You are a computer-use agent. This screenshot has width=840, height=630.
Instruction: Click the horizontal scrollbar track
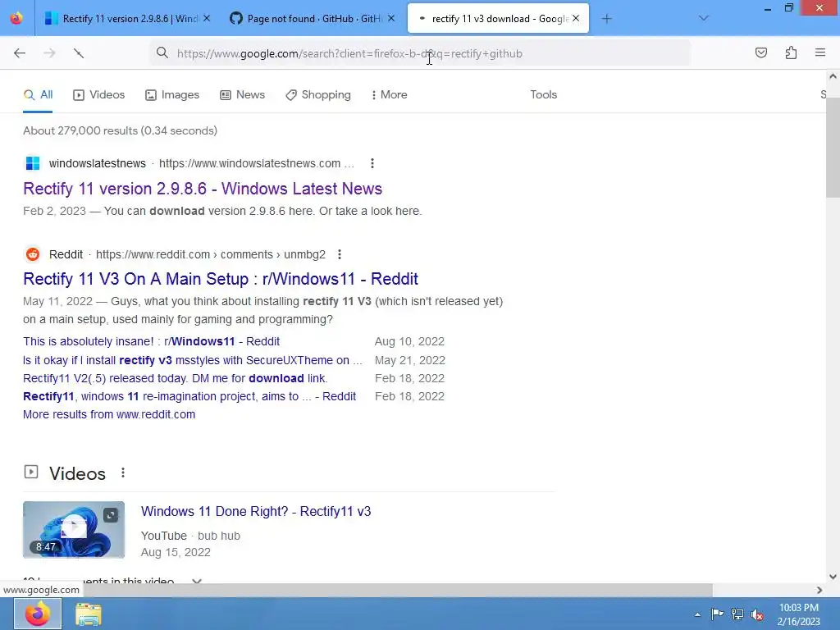764,590
